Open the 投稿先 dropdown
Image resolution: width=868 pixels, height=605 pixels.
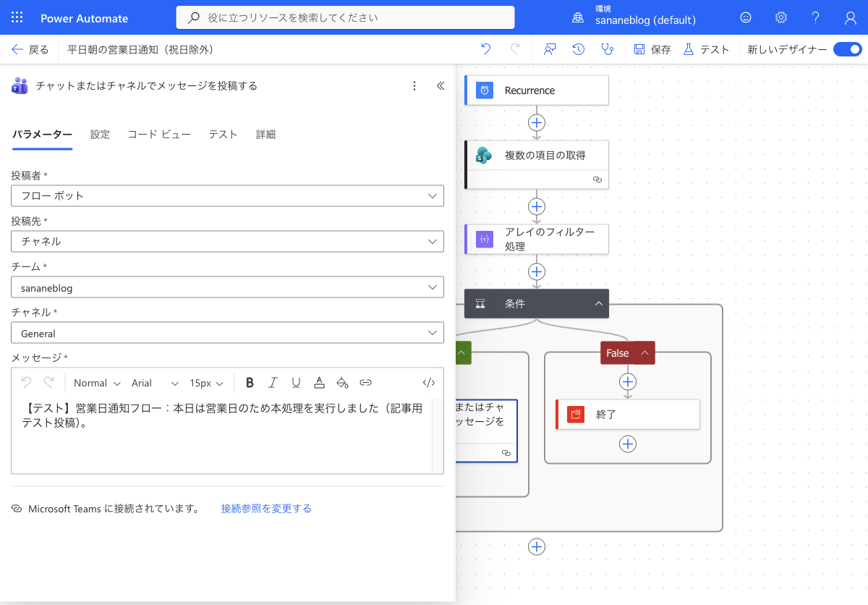click(227, 241)
